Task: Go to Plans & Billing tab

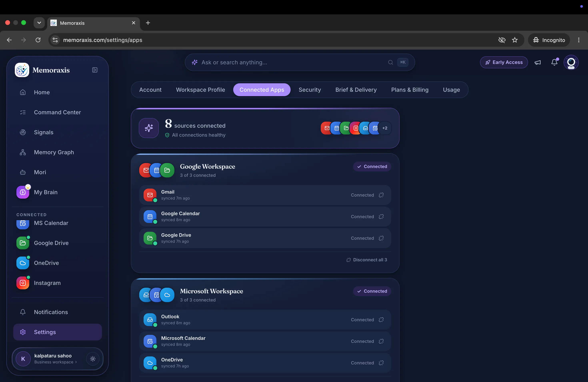Action: tap(410, 90)
